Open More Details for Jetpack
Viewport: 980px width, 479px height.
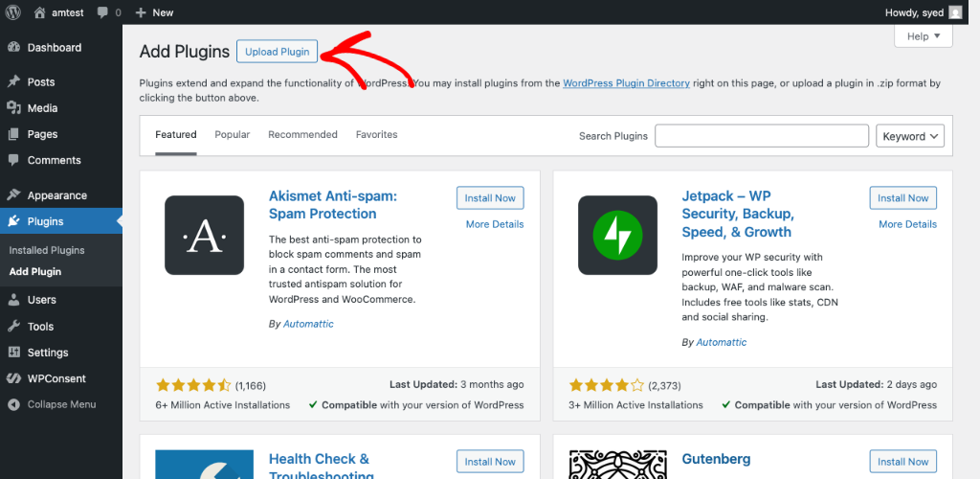[908, 224]
